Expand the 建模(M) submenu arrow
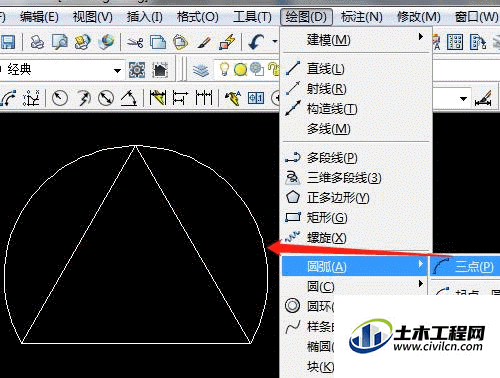Viewport: 500px width, 378px height. pos(421,36)
